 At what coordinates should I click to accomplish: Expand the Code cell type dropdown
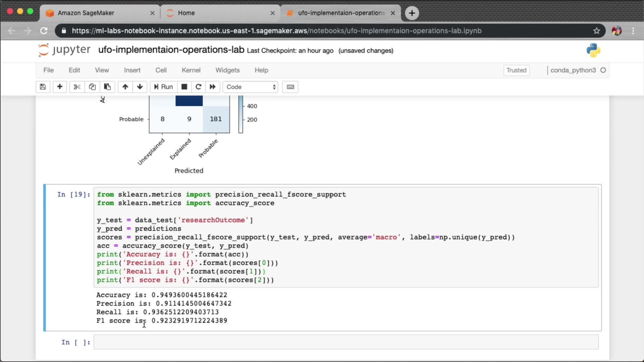coord(251,87)
